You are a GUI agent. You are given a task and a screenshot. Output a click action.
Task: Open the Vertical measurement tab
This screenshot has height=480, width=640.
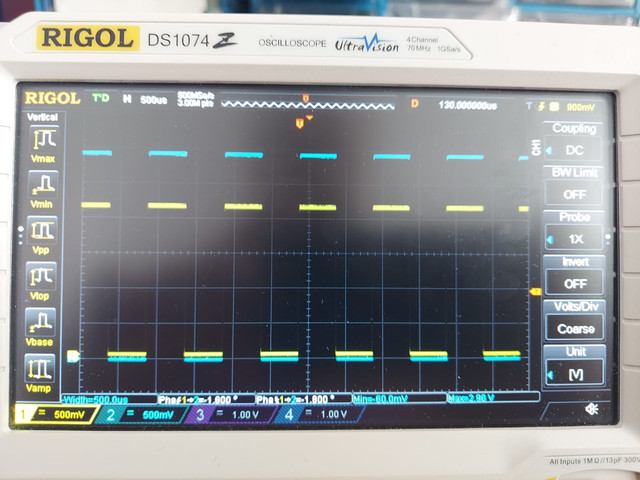[x=42, y=117]
